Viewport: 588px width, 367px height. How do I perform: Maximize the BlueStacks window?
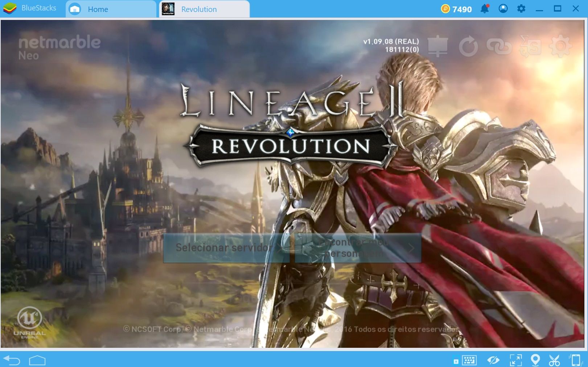[558, 9]
